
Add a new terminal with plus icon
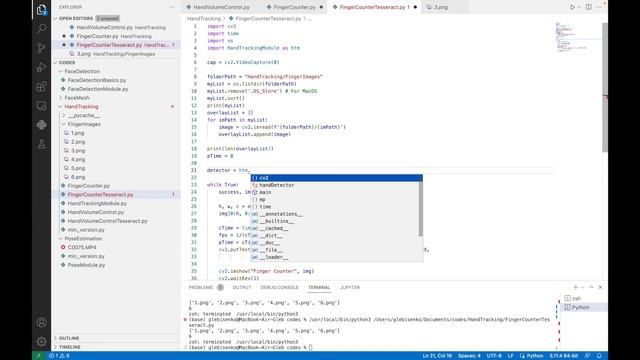[x=576, y=287]
